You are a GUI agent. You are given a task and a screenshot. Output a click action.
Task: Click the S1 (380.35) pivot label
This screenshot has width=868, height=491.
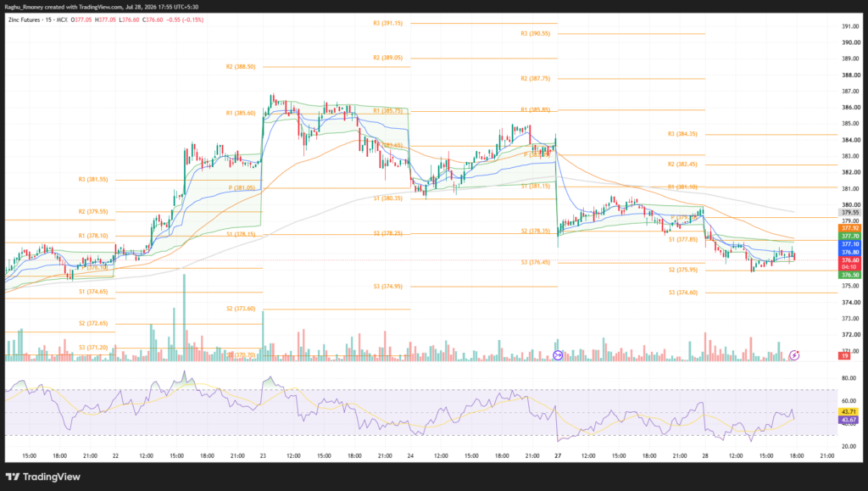(x=388, y=198)
